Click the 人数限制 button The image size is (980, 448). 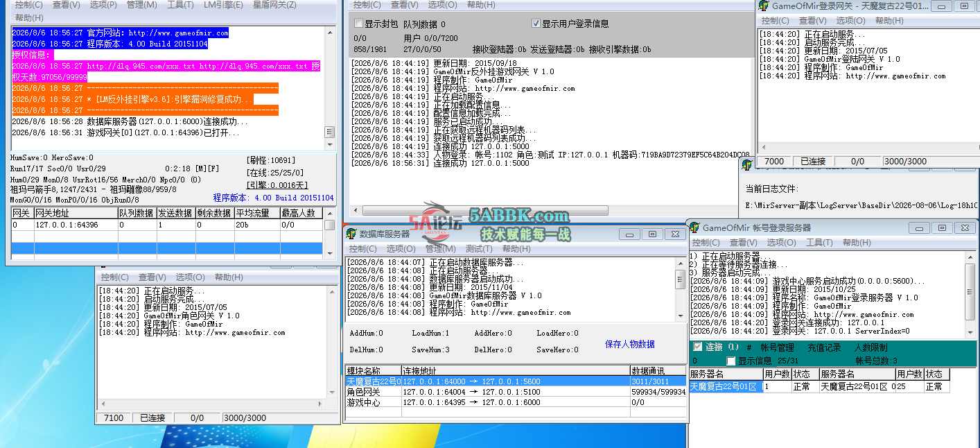(x=870, y=347)
